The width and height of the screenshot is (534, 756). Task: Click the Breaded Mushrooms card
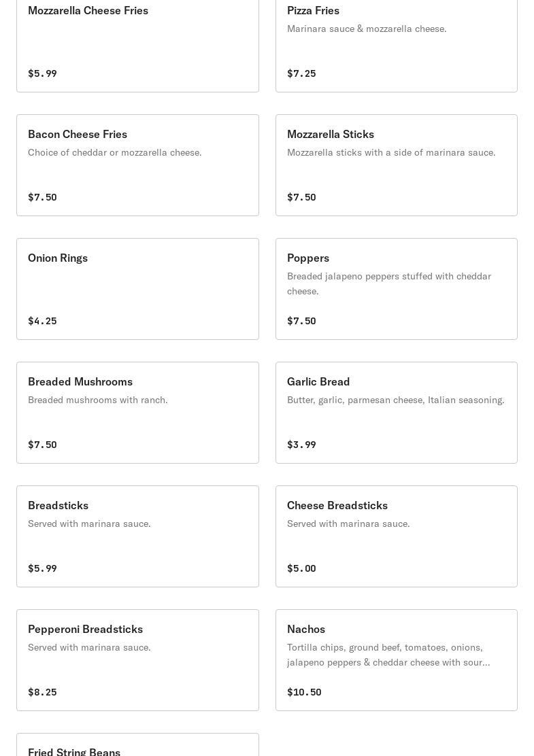137,413
